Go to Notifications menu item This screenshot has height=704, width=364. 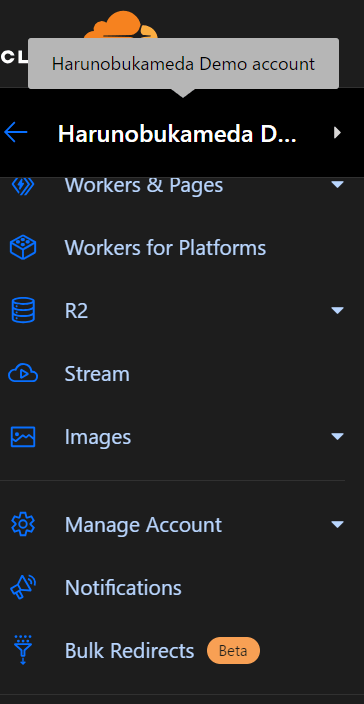pyautogui.click(x=123, y=587)
